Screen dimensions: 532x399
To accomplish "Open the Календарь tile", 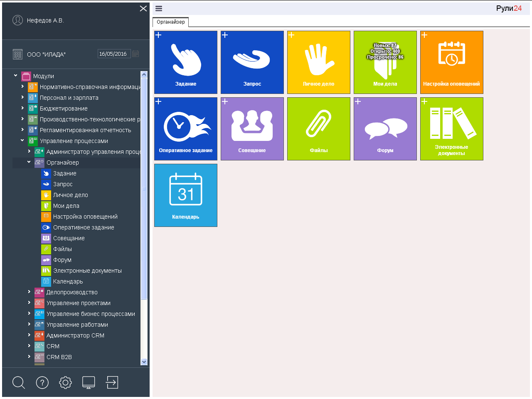I will [186, 195].
